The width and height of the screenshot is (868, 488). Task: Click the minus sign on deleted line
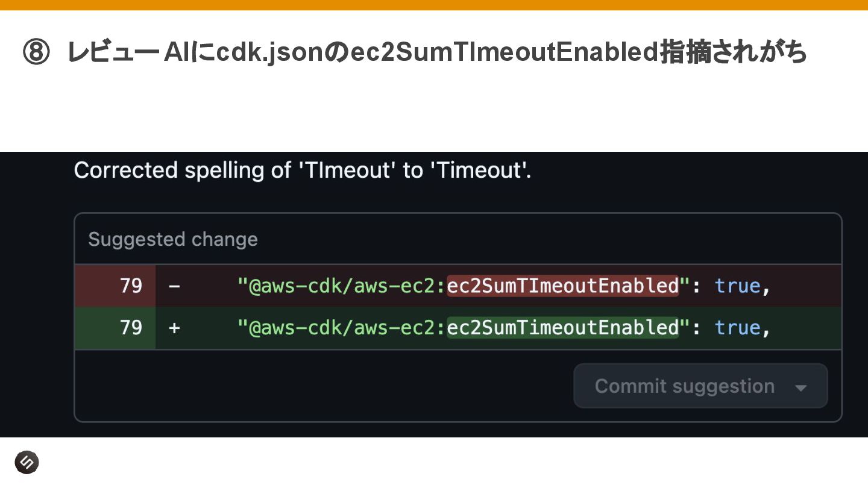[174, 286]
